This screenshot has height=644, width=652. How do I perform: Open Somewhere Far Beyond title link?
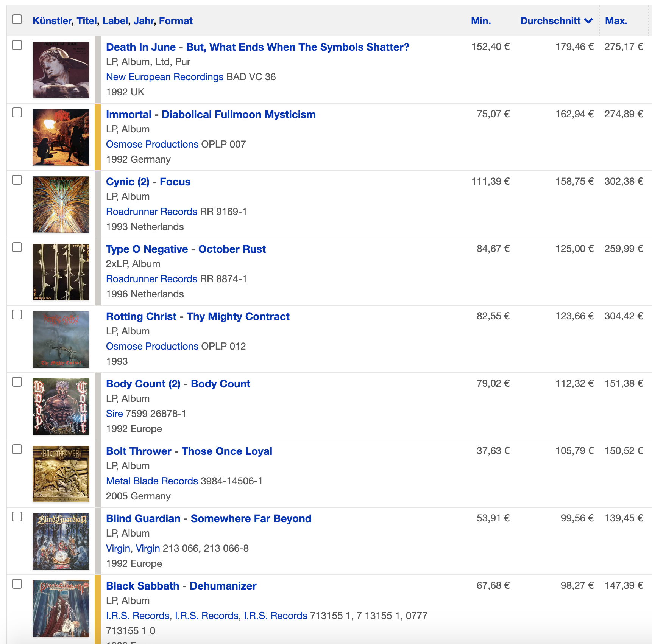251,518
